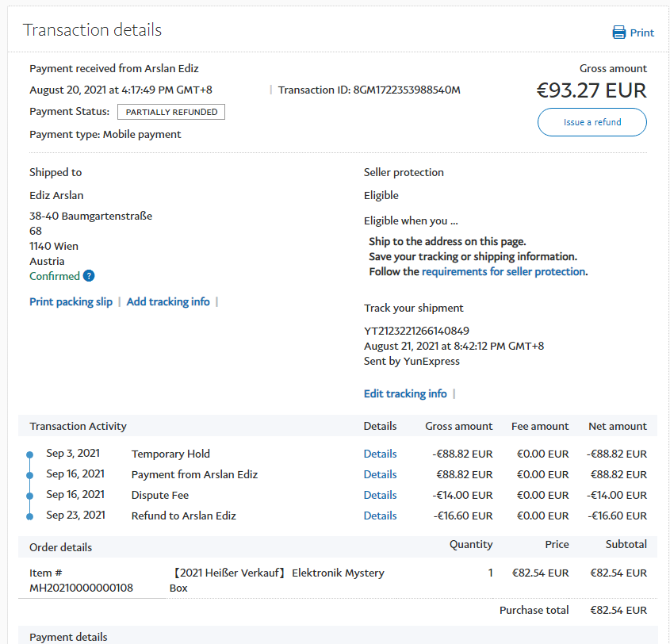Click the Elektronik Mystery Box item name
The image size is (670, 644).
278,580
